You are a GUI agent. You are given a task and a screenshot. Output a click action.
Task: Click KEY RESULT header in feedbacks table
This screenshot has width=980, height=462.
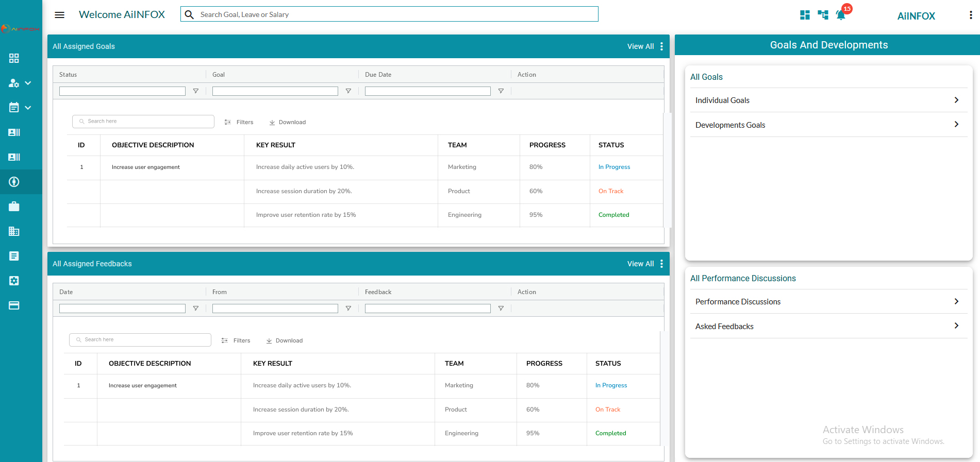272,364
